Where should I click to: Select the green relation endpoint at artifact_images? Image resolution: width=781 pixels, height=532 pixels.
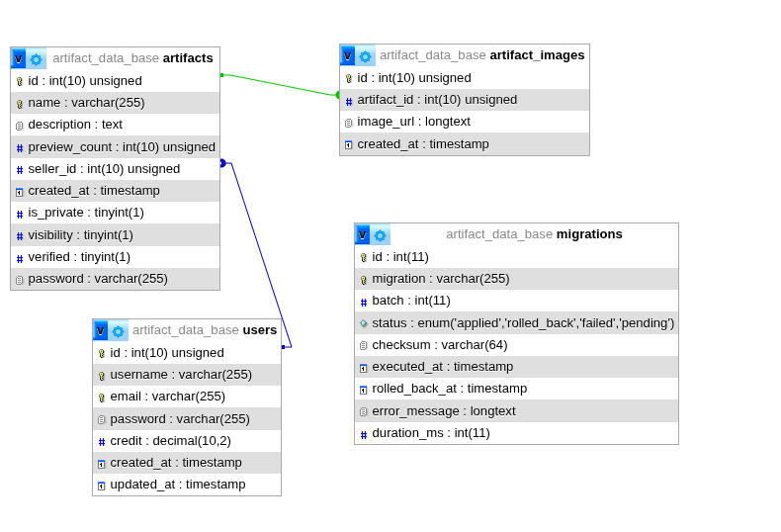338,96
